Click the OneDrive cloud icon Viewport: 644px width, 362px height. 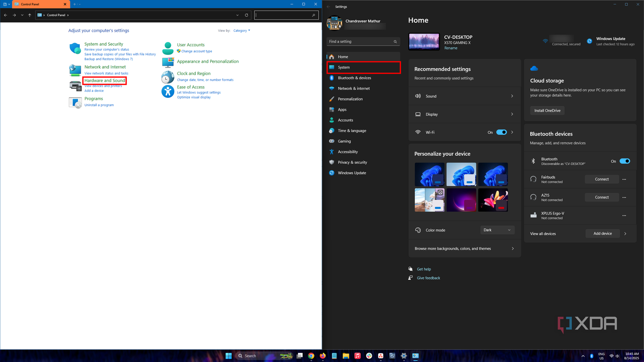(x=534, y=69)
